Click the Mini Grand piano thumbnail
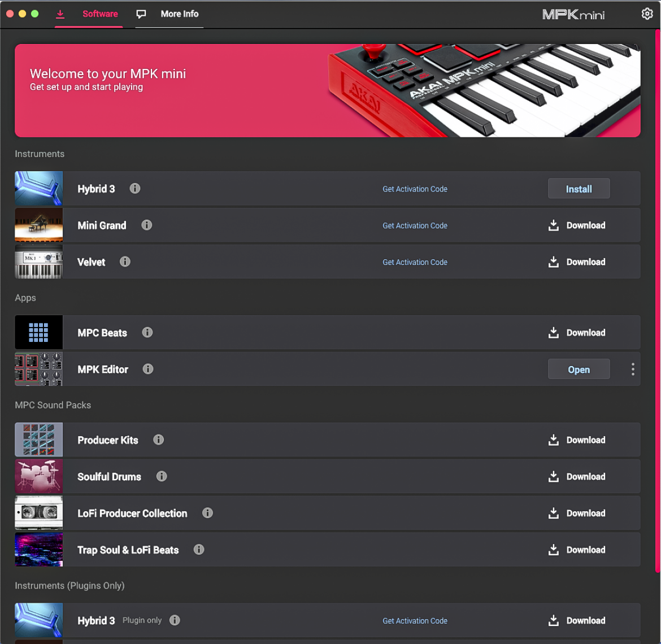This screenshot has height=644, width=661. [x=39, y=225]
